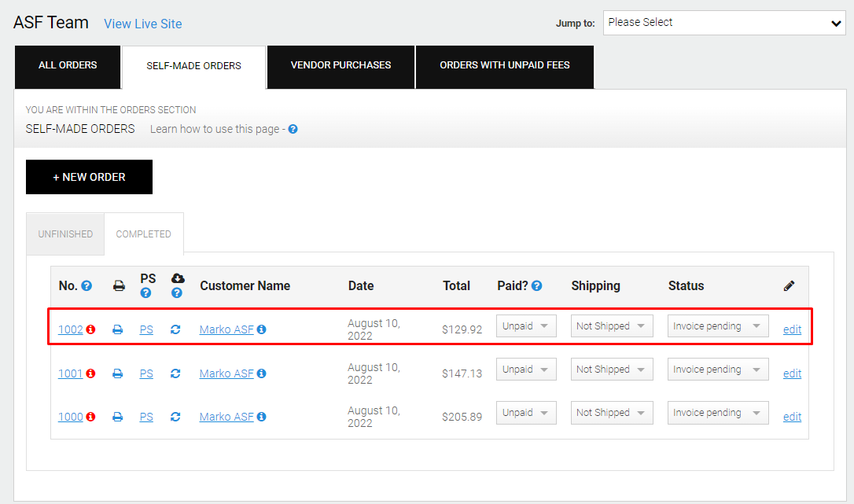Select the Self-Made Orders tab
854x504 pixels.
[x=194, y=67]
